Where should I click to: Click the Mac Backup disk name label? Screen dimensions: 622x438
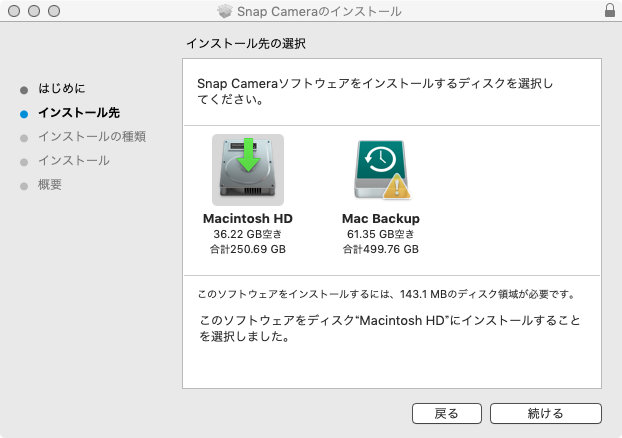tap(381, 219)
